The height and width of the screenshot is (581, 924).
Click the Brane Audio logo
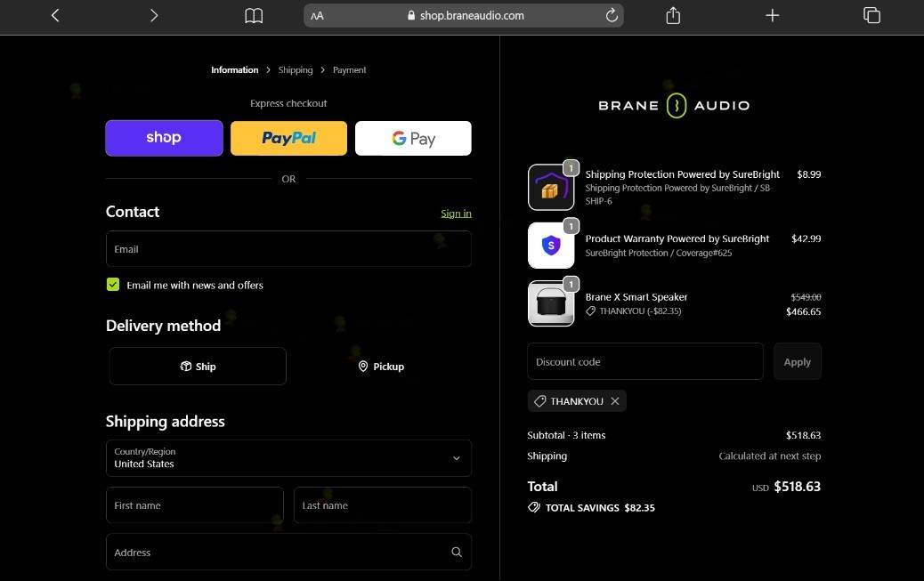tap(674, 106)
